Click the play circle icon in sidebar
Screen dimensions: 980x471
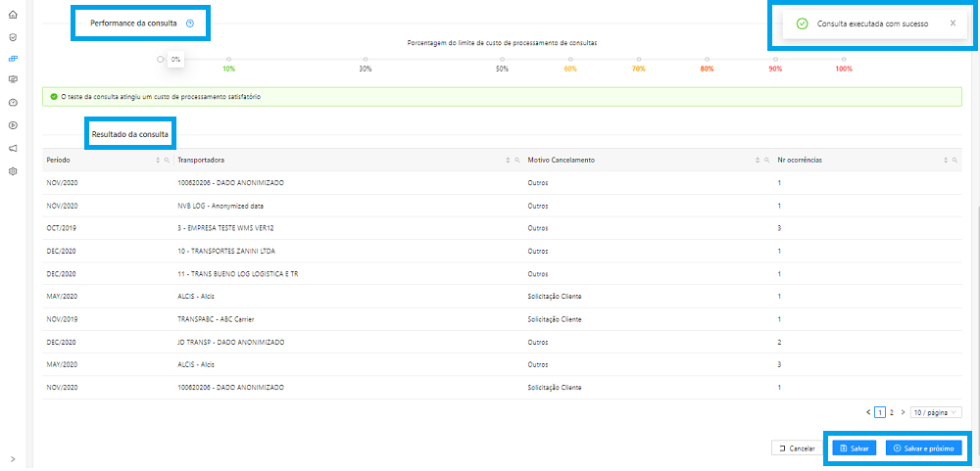click(x=13, y=125)
